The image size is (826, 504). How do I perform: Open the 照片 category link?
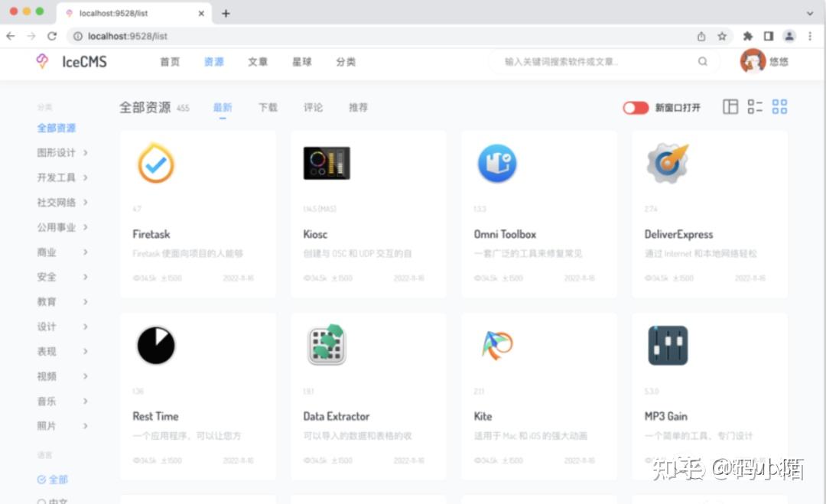click(47, 426)
